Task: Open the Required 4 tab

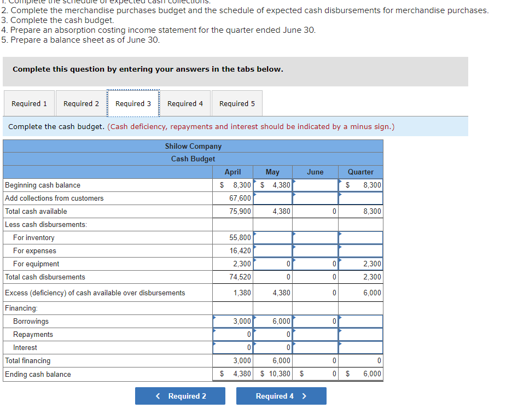Action: [185, 103]
